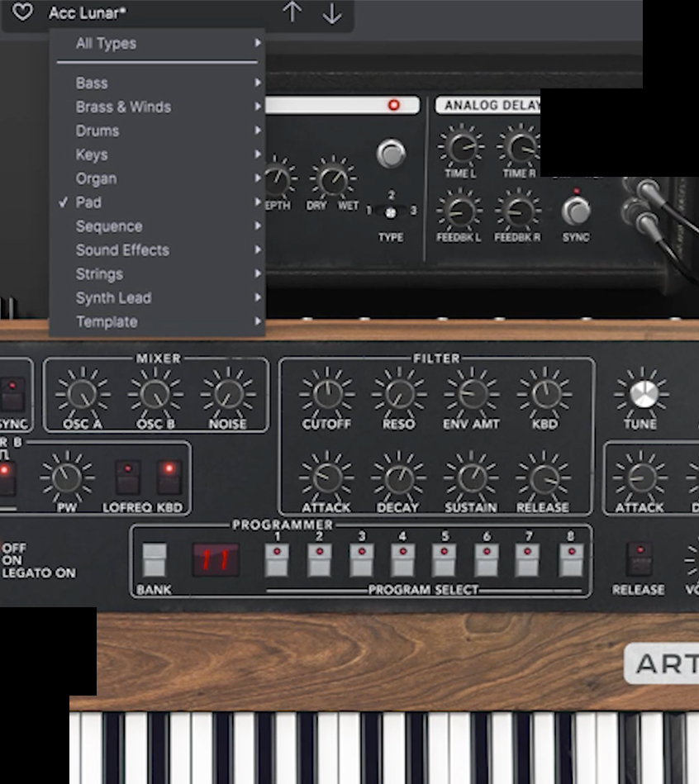This screenshot has height=784, width=699.
Task: Flip the chorus Type 1-2-3 switch
Action: [391, 212]
